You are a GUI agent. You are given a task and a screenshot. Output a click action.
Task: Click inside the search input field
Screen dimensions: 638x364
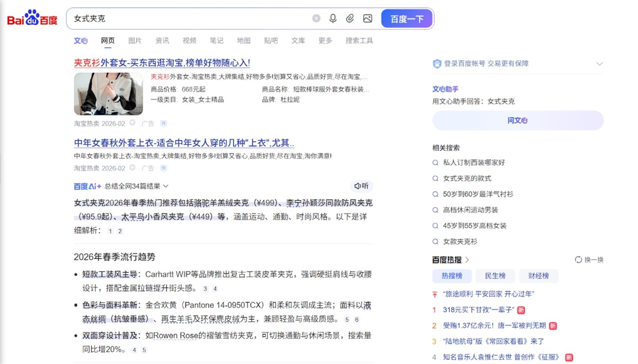[188, 18]
